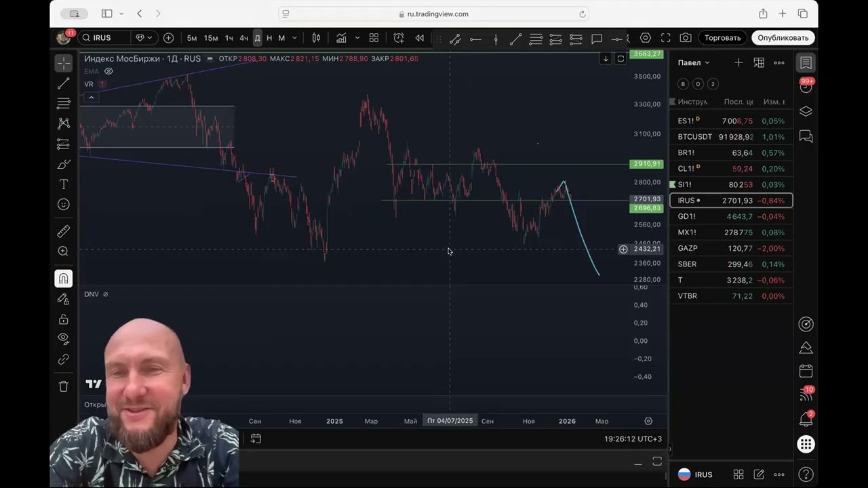Select GAZP row in watchlist
868x488 pixels.
[731, 248]
